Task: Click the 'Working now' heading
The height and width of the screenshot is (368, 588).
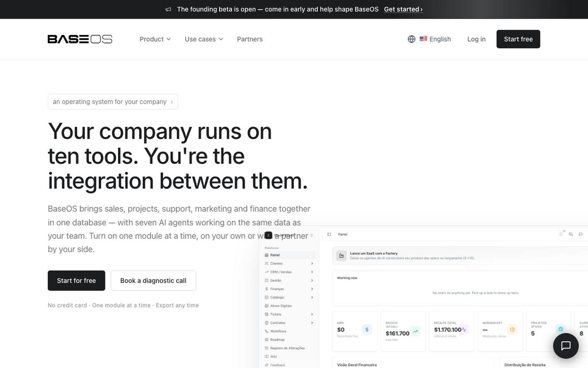Action: [x=347, y=278]
